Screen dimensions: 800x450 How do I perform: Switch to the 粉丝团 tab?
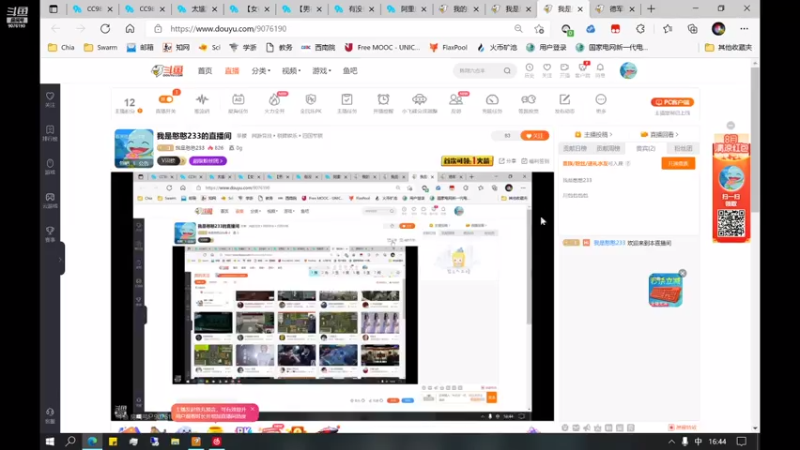point(683,148)
